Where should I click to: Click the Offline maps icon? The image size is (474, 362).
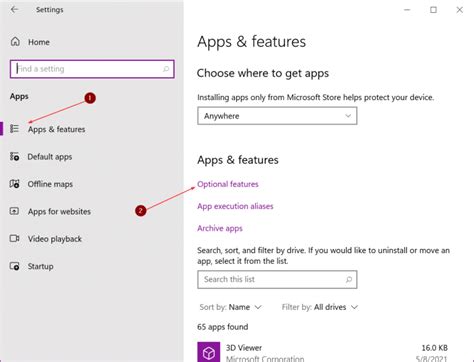14,184
